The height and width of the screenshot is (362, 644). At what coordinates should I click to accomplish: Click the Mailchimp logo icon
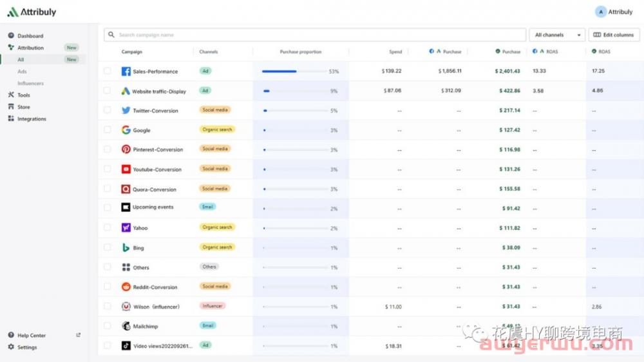click(x=126, y=326)
